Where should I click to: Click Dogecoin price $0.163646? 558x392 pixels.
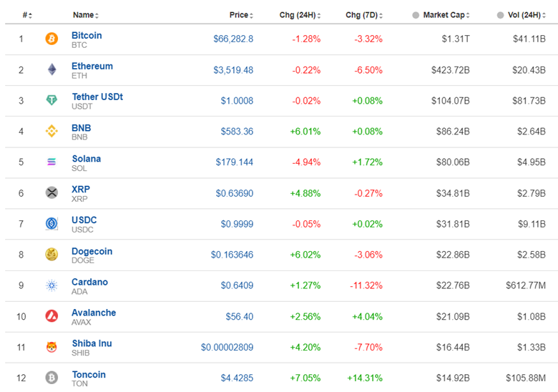click(x=232, y=255)
